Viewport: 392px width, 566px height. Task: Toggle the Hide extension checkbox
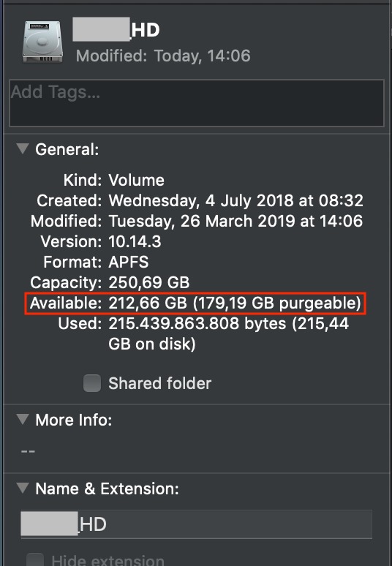pyautogui.click(x=35, y=559)
